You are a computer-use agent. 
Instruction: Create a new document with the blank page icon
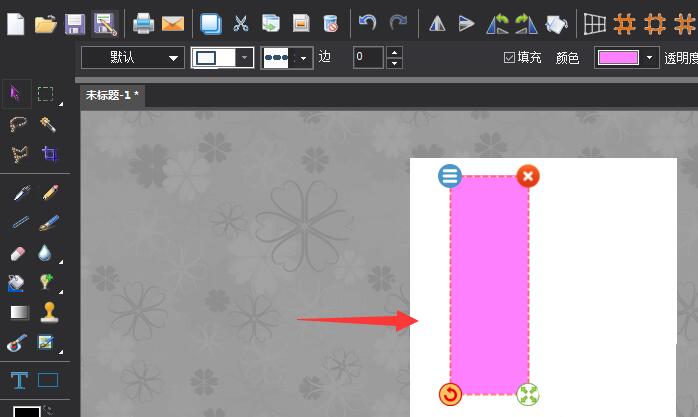point(16,24)
